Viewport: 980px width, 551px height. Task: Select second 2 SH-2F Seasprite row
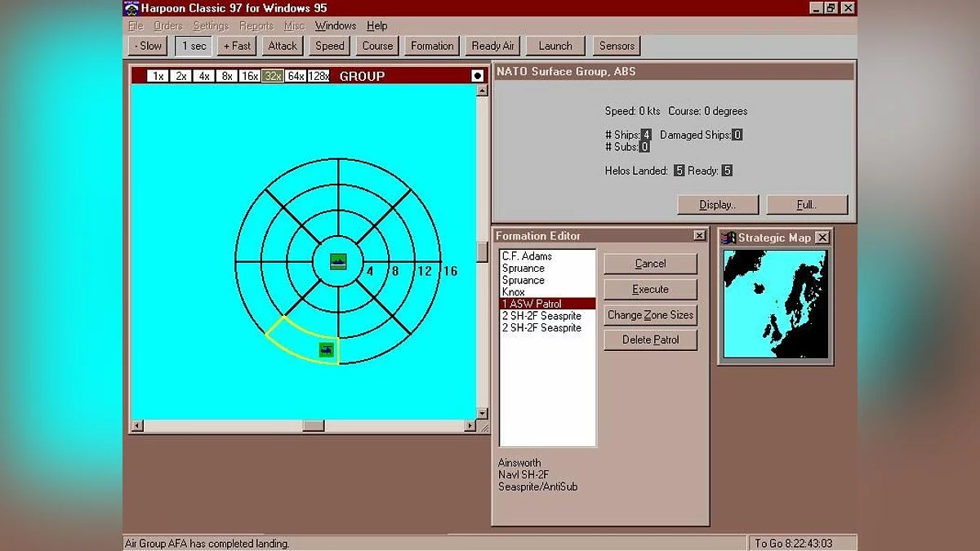[547, 327]
